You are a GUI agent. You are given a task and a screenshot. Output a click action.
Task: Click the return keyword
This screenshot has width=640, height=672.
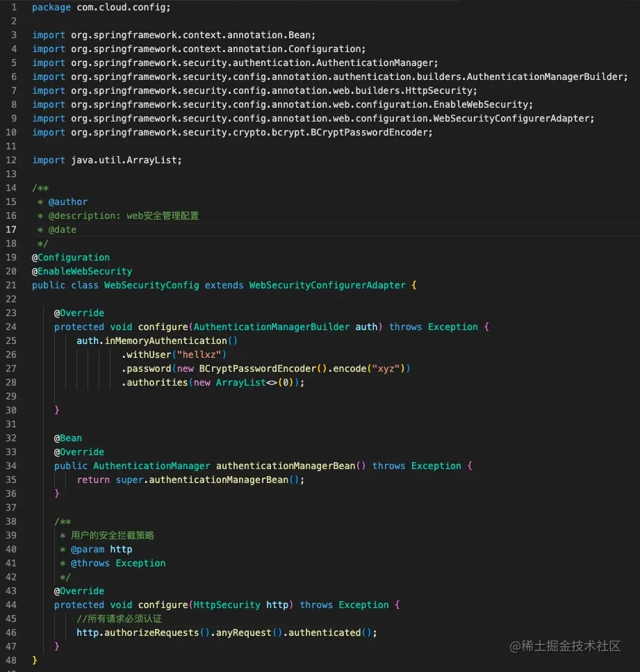(x=93, y=480)
